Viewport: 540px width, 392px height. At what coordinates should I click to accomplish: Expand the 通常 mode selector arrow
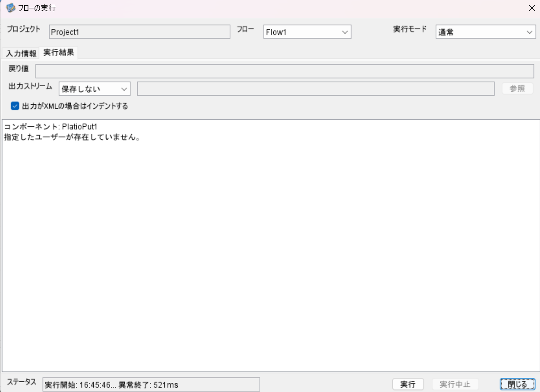(530, 32)
